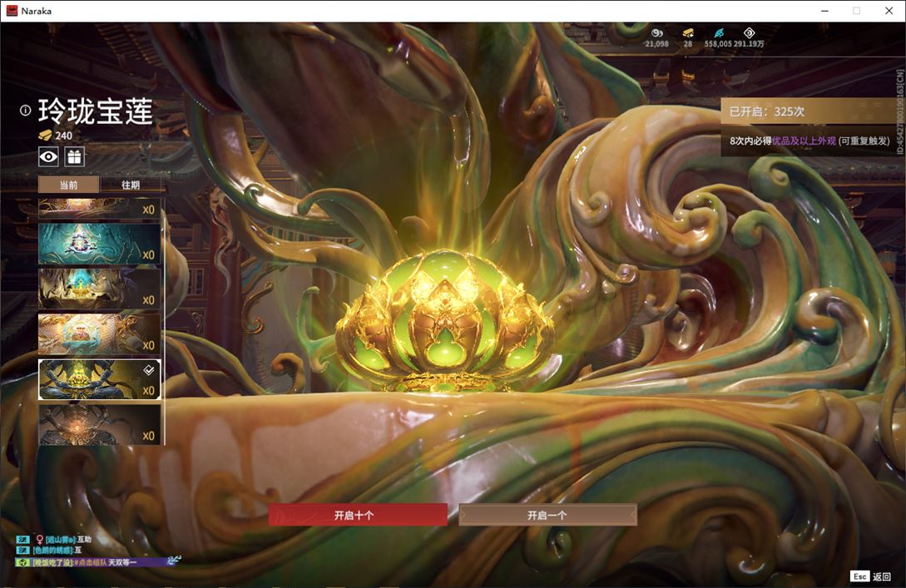Open the info icon beside 玲珑宝莲 title
This screenshot has height=588, width=906.
point(26,111)
